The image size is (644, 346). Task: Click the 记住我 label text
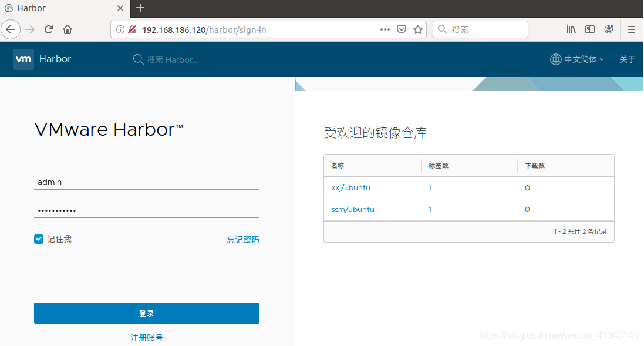click(x=59, y=239)
